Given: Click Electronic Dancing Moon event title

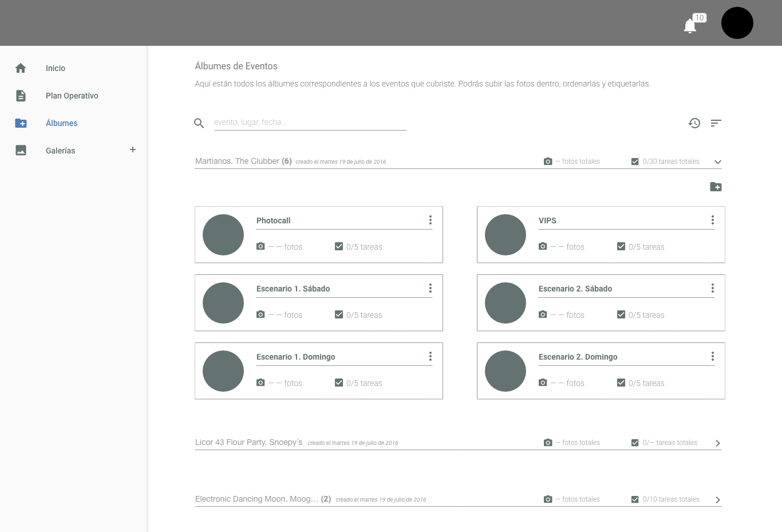Looking at the screenshot, I should pos(263,499).
